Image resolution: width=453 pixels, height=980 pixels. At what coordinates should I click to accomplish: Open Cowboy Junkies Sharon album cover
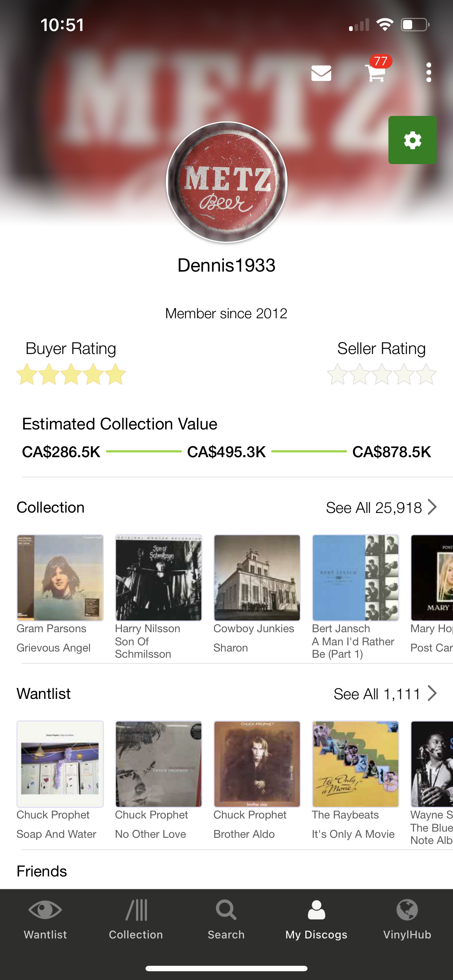click(x=257, y=577)
